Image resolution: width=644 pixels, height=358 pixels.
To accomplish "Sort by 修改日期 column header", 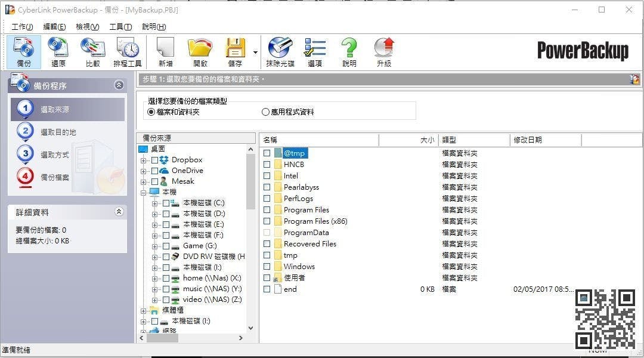I will 546,140.
